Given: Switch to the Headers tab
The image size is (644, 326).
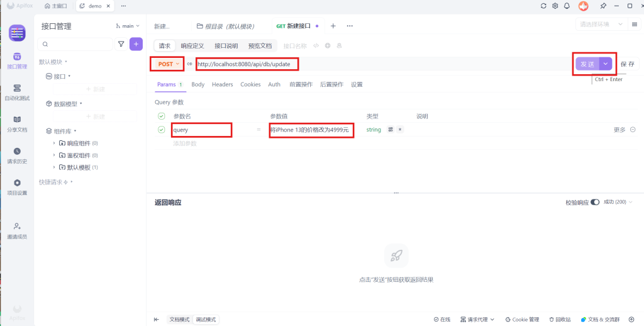Looking at the screenshot, I should (x=222, y=84).
